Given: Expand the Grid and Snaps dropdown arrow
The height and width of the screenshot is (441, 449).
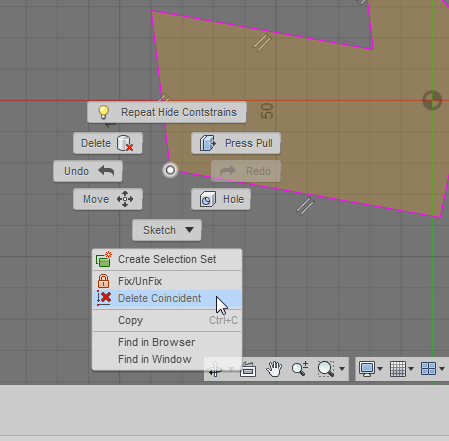Looking at the screenshot, I should (411, 369).
